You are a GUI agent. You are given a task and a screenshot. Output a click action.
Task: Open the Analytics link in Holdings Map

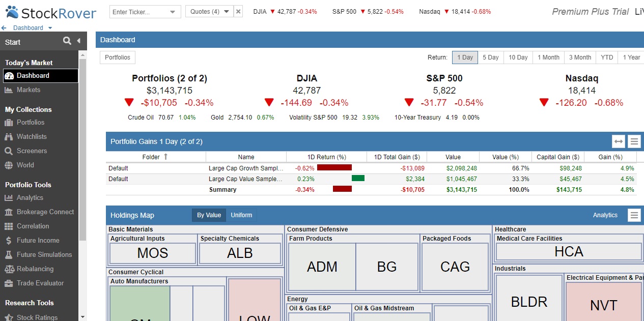coord(605,215)
